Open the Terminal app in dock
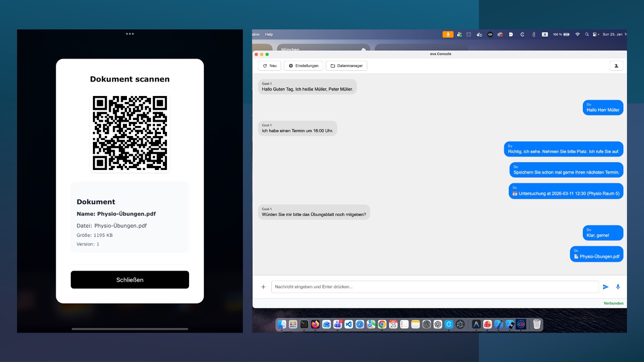The width and height of the screenshot is (644, 362). 304,324
